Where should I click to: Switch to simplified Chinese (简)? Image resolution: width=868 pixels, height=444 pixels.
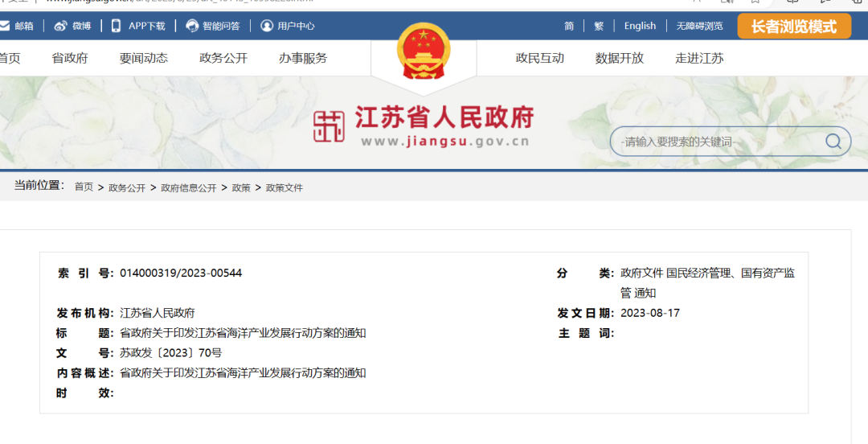pyautogui.click(x=569, y=26)
